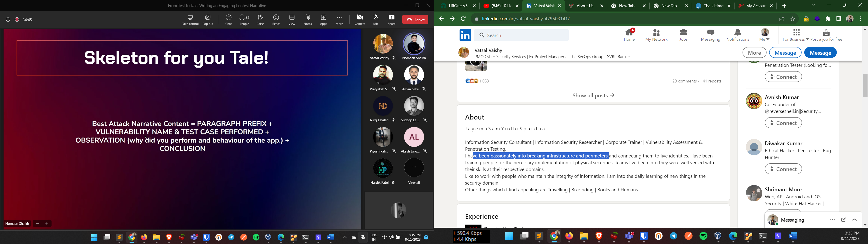
Task: Turn on your camera
Action: (360, 20)
